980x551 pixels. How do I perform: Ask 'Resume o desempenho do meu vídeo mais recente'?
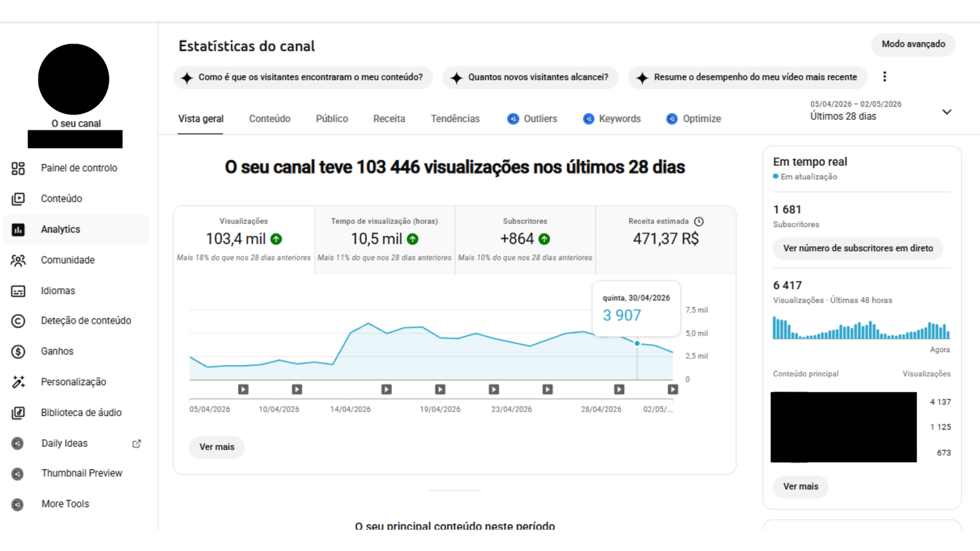pyautogui.click(x=747, y=77)
